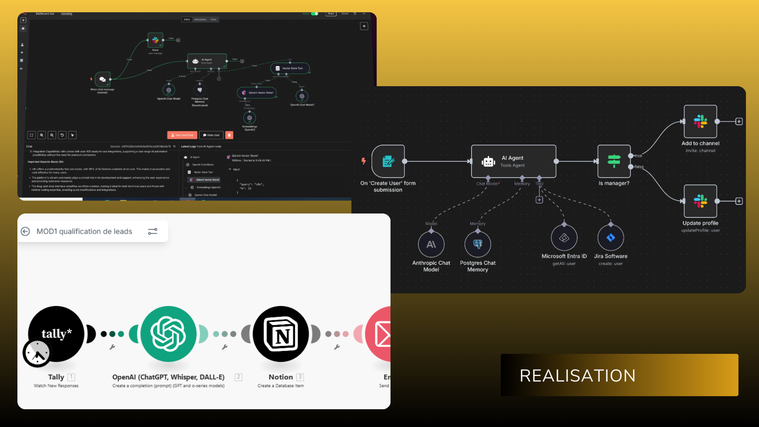Image resolution: width=759 pixels, height=427 pixels.
Task: Toggle the workflow Active switch in top-left editor
Action: [314, 14]
